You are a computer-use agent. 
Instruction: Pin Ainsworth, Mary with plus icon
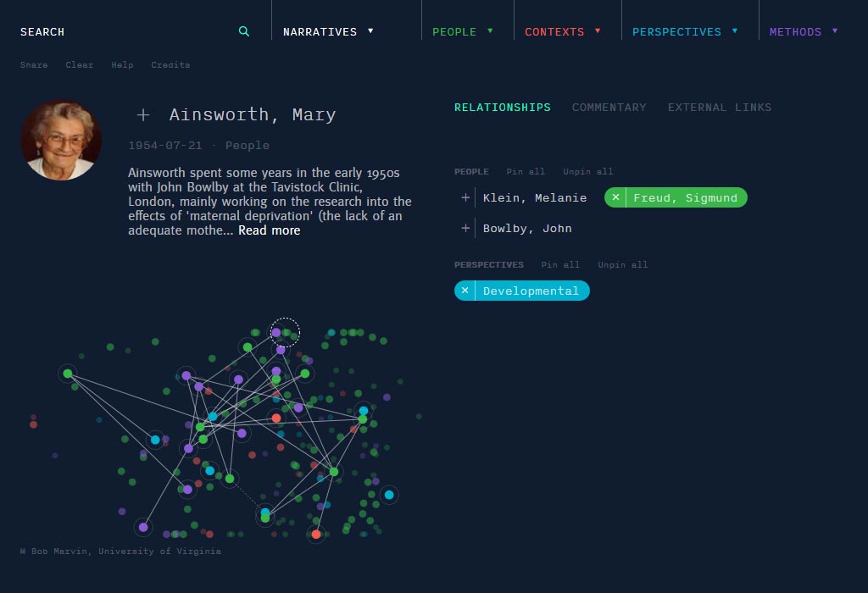[143, 114]
